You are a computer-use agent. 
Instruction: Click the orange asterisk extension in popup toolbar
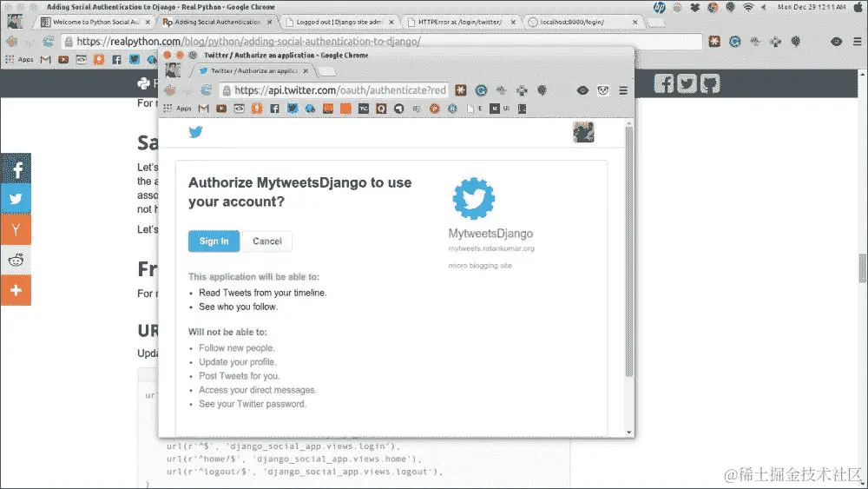(x=461, y=90)
